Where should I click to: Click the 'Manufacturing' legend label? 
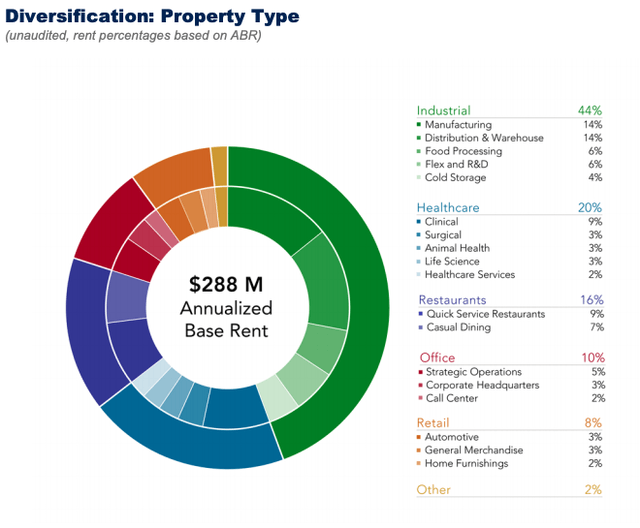(x=458, y=124)
